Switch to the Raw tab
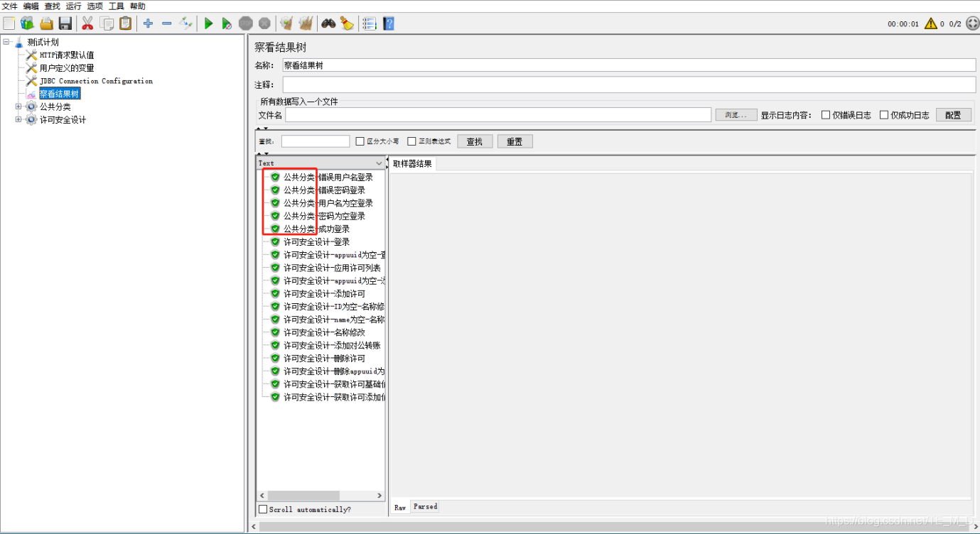 pyautogui.click(x=400, y=507)
